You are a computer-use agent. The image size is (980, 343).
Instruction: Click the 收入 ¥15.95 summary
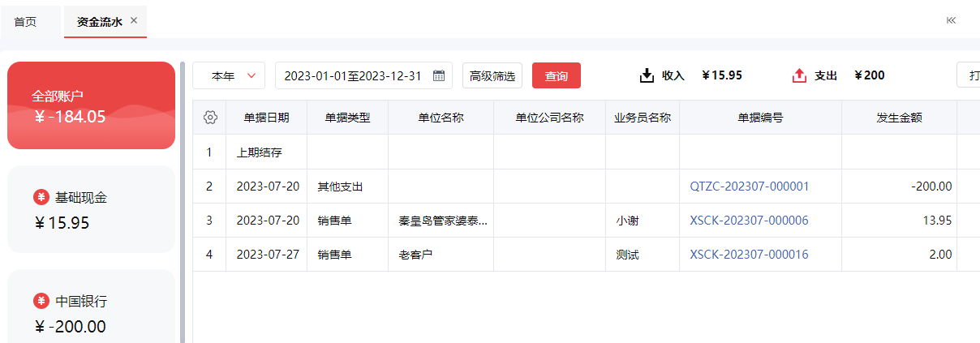pos(691,75)
